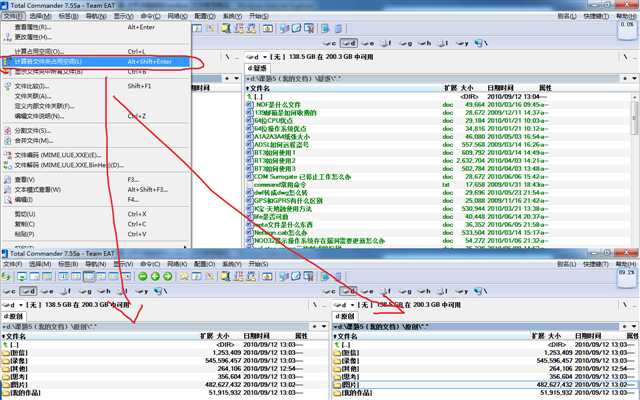This screenshot has height=400, width=640.
Task: Open directory history arrow of lower left panel
Action: [324, 327]
